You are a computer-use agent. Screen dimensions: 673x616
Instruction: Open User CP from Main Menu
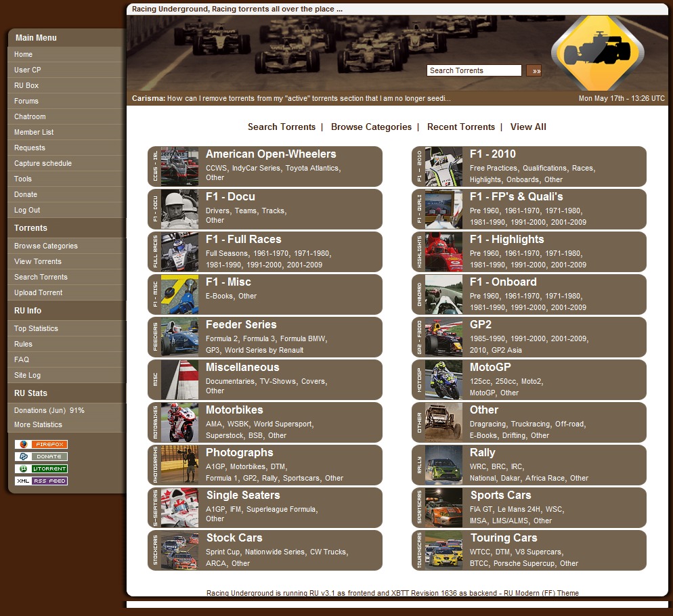coord(28,70)
